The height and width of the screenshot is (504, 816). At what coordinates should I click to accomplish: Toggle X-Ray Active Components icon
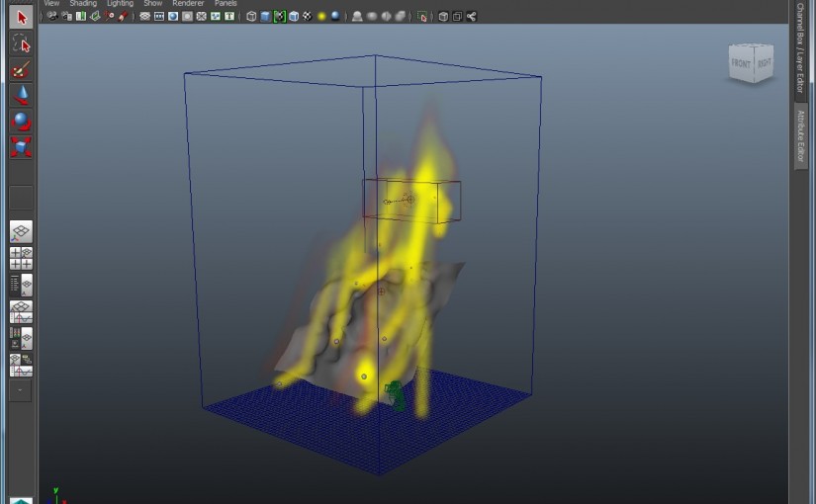coord(457,16)
